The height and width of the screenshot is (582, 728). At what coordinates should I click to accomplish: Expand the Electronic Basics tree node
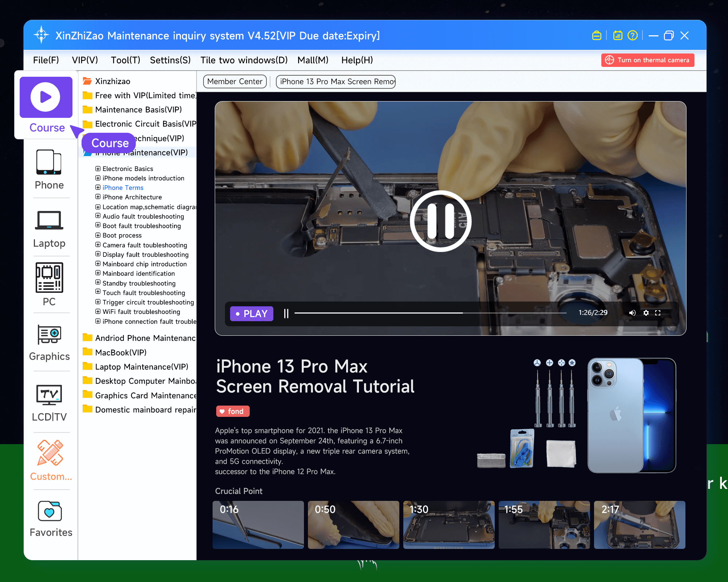point(98,168)
